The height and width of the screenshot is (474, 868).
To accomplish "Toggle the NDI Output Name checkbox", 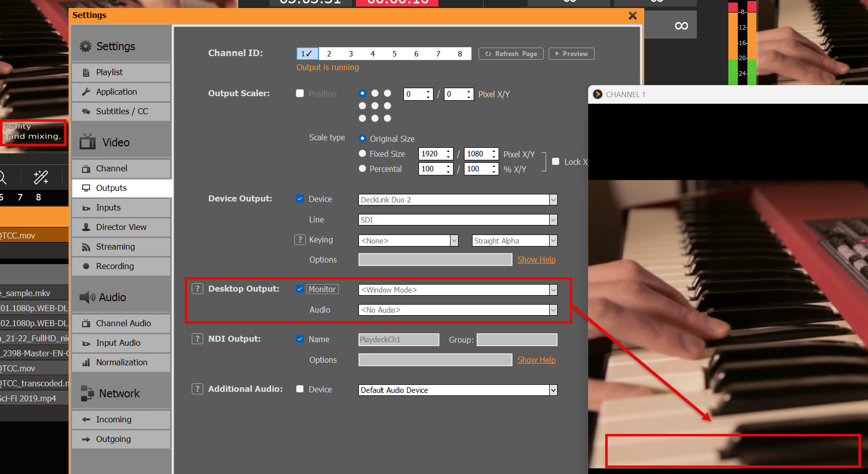I will 300,339.
